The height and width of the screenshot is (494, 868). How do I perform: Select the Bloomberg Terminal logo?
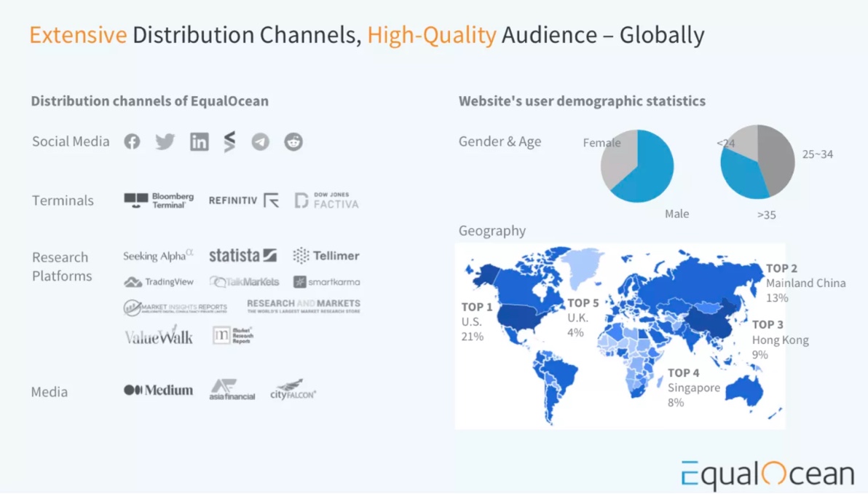[159, 200]
